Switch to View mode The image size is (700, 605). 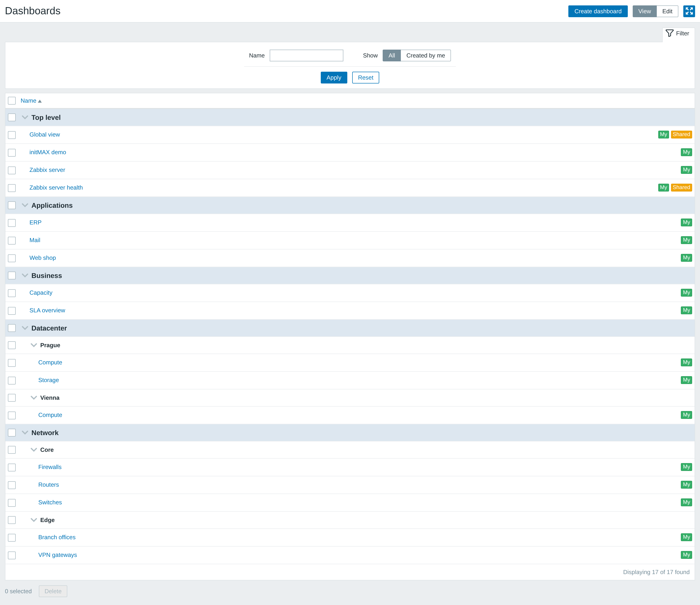644,11
